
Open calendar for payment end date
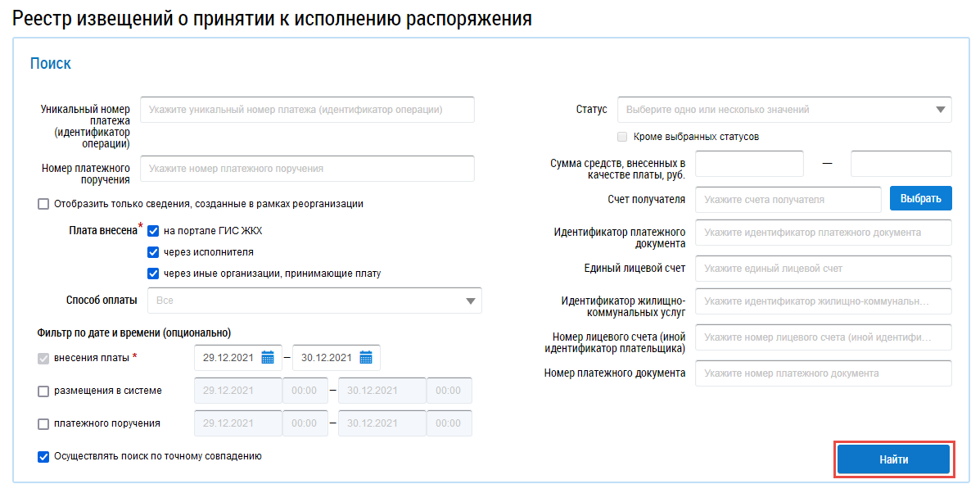366,357
